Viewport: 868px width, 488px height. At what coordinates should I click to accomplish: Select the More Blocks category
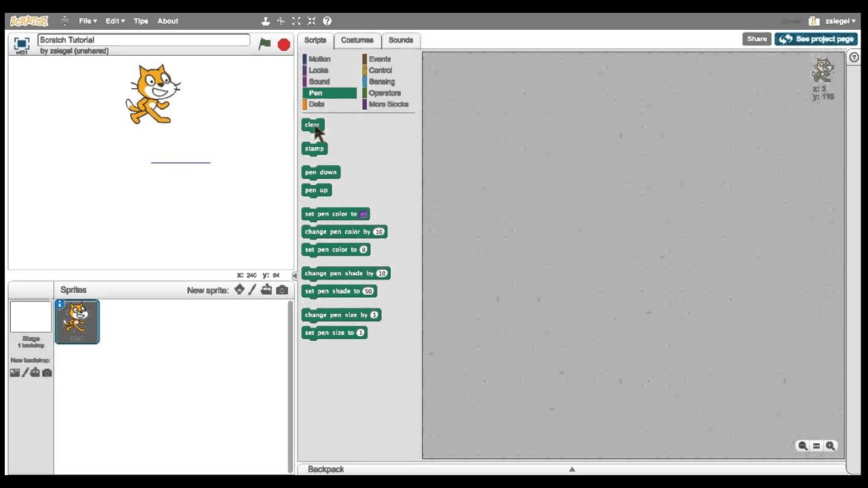coord(389,104)
